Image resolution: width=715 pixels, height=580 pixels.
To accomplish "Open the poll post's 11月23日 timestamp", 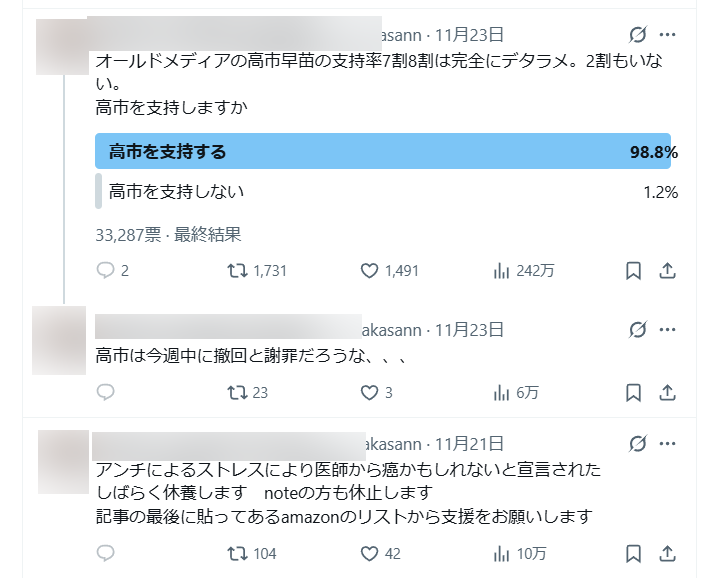I will point(470,35).
